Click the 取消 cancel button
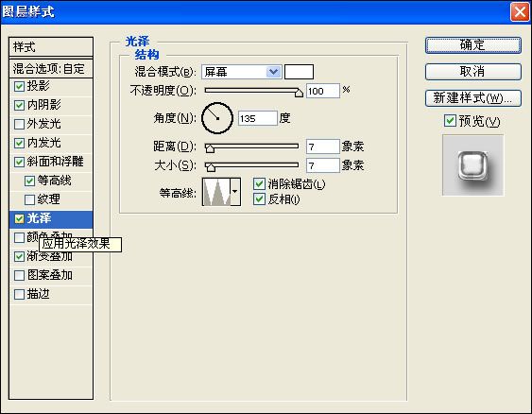This screenshot has width=532, height=414. [473, 72]
